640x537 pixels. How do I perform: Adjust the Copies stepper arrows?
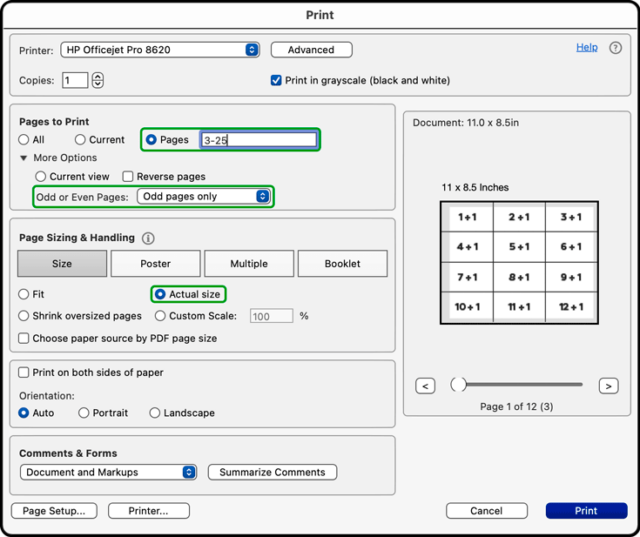coord(98,80)
